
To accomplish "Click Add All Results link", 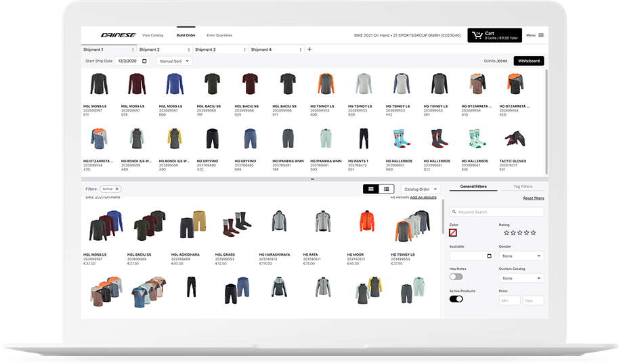I will coord(423,197).
